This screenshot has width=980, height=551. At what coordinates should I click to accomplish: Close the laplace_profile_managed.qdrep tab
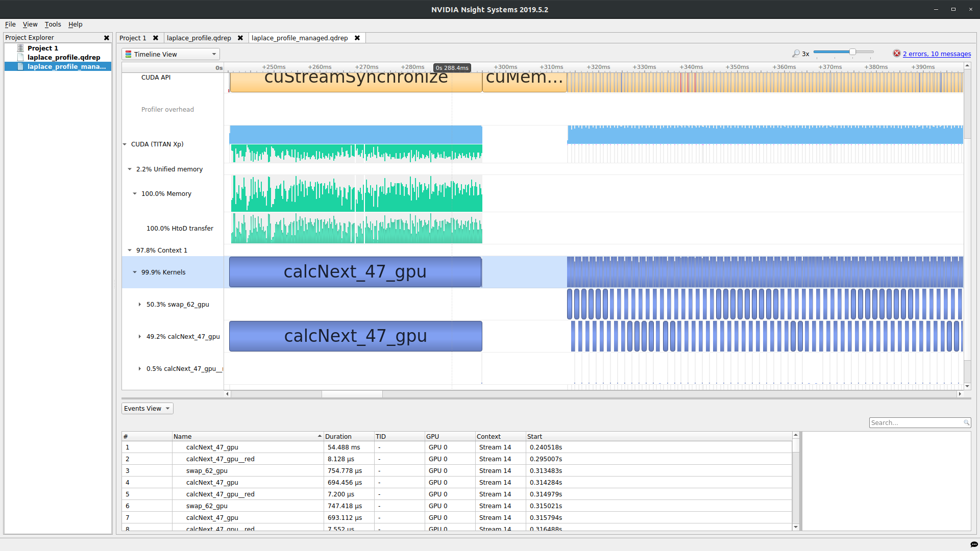[x=357, y=38]
